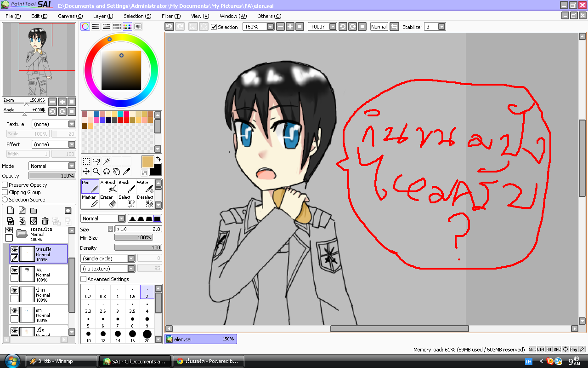
Task: Open the Layer menu
Action: pyautogui.click(x=103, y=16)
